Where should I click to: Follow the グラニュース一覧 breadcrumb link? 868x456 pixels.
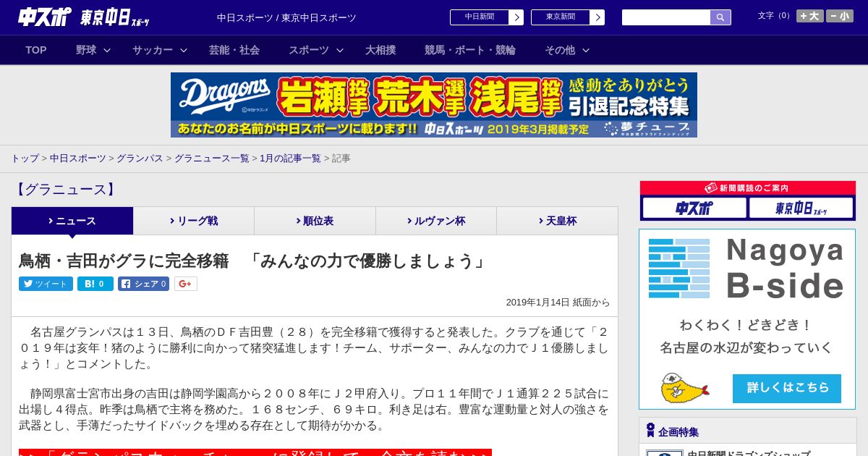[x=212, y=159]
